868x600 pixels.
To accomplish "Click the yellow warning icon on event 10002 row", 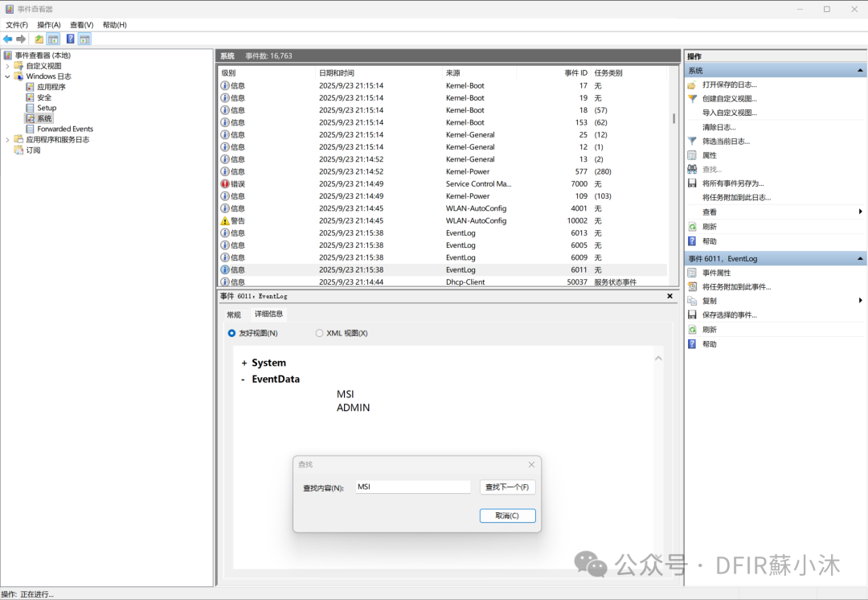I will pos(225,220).
